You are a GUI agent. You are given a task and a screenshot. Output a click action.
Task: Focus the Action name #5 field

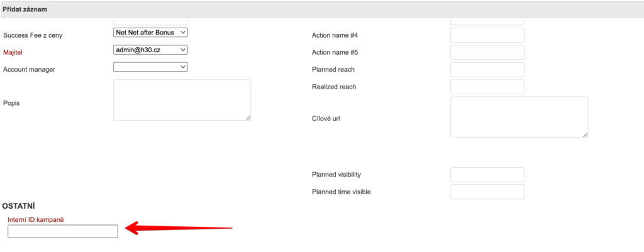click(487, 52)
